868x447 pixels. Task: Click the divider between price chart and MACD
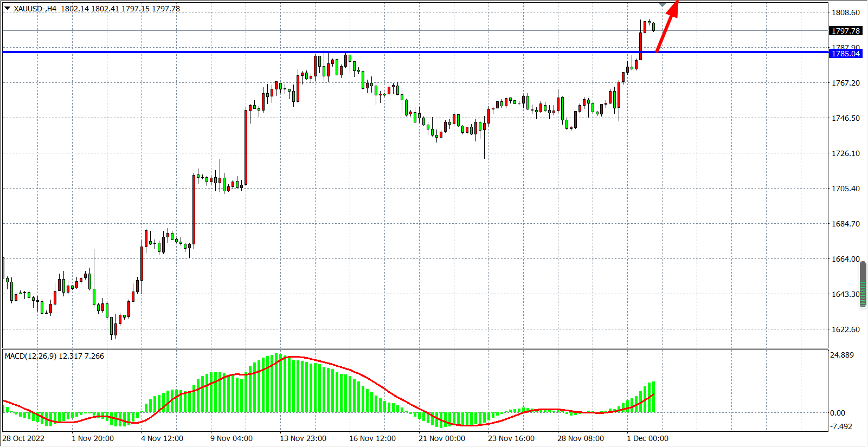(415, 348)
